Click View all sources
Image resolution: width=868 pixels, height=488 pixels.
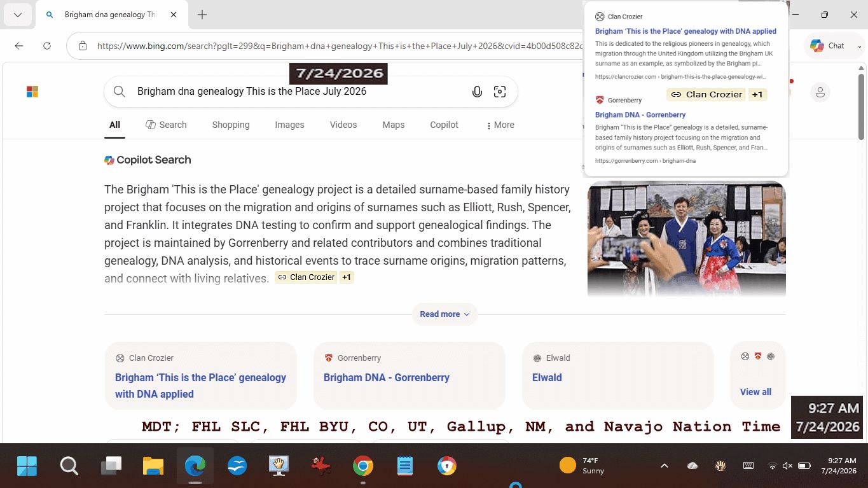755,392
